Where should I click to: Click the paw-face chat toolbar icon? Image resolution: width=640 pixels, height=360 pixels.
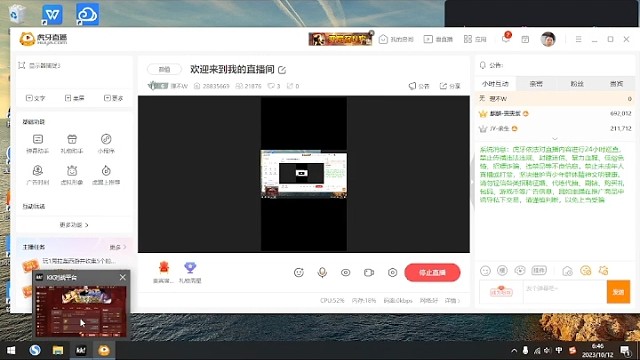point(520,270)
